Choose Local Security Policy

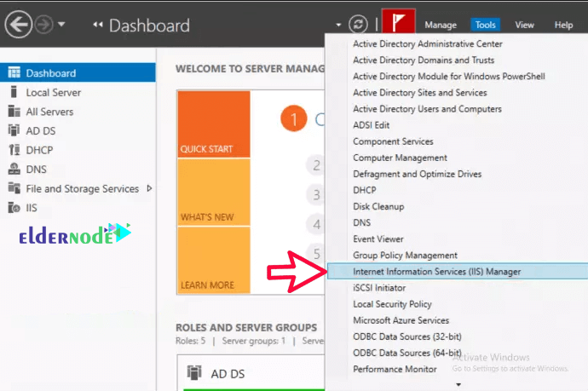coord(392,304)
